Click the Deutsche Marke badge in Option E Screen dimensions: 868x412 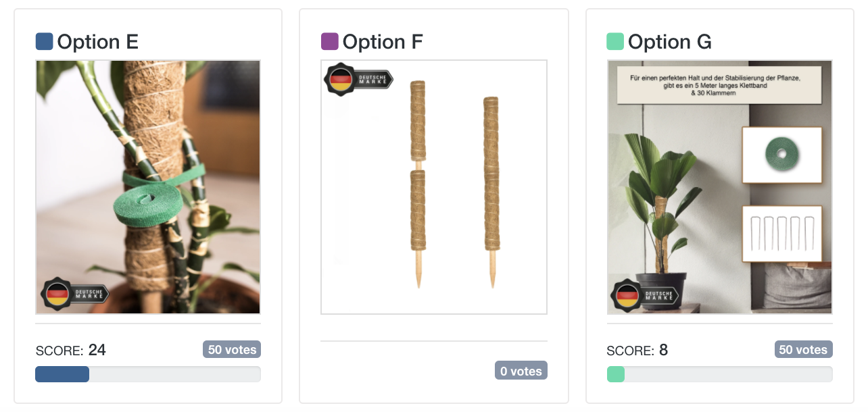click(x=74, y=294)
